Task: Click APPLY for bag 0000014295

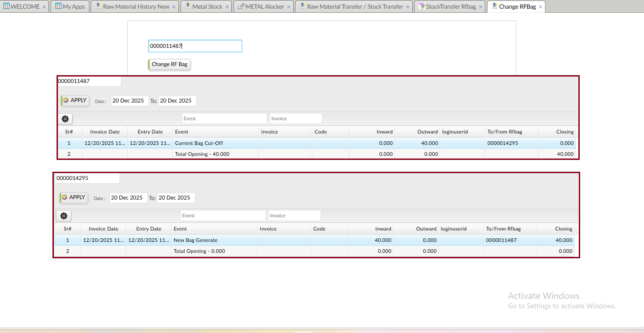Action: point(73,198)
